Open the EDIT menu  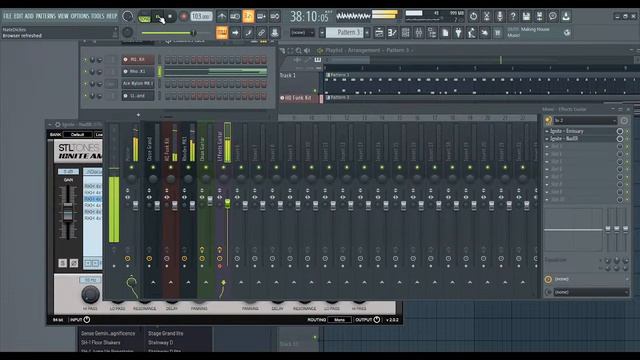pos(18,16)
